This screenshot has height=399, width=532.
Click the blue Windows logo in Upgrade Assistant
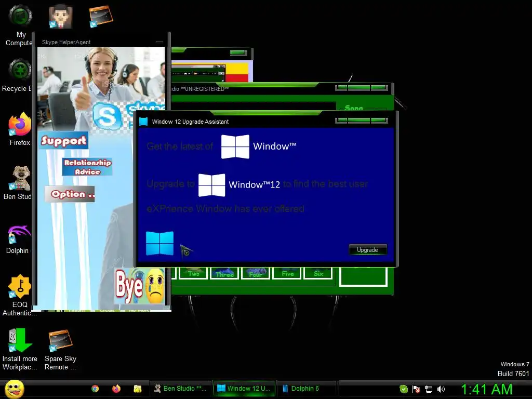click(159, 243)
